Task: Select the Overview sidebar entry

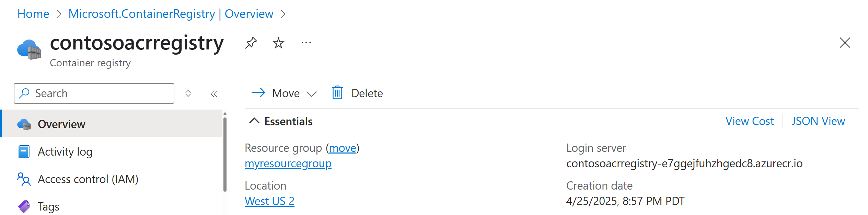Action: click(x=61, y=124)
